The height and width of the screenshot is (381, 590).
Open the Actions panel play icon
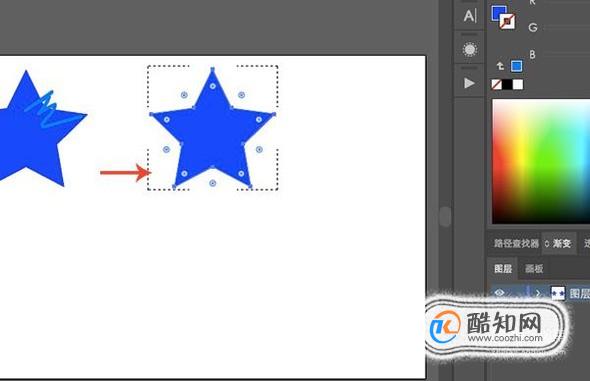click(469, 83)
